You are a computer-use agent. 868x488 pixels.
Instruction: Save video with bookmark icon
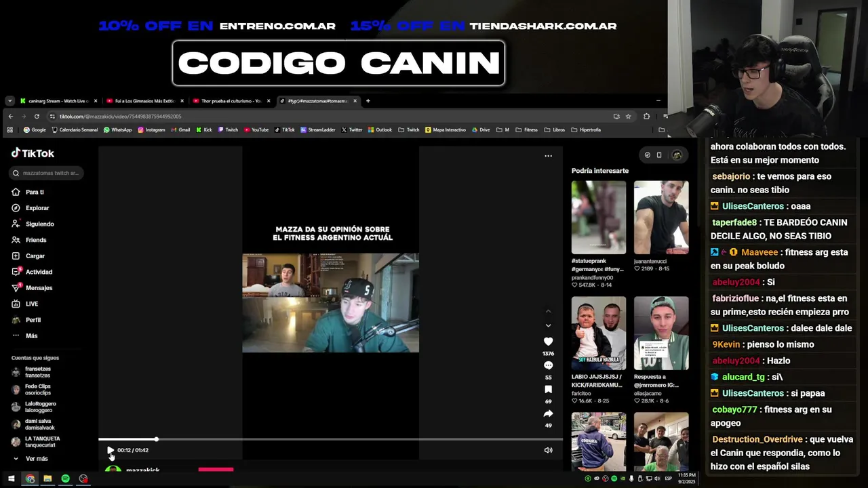tap(548, 390)
